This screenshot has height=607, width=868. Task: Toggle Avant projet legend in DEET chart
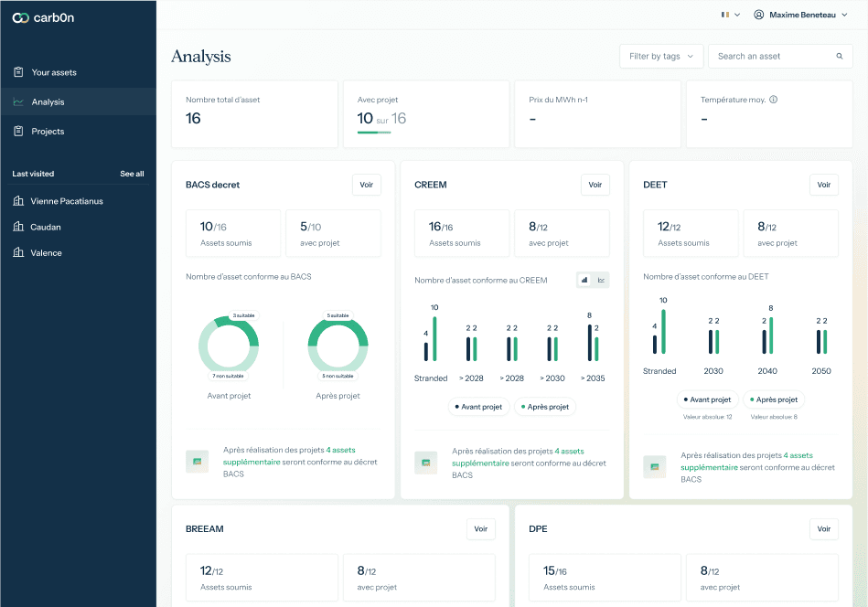coord(707,399)
